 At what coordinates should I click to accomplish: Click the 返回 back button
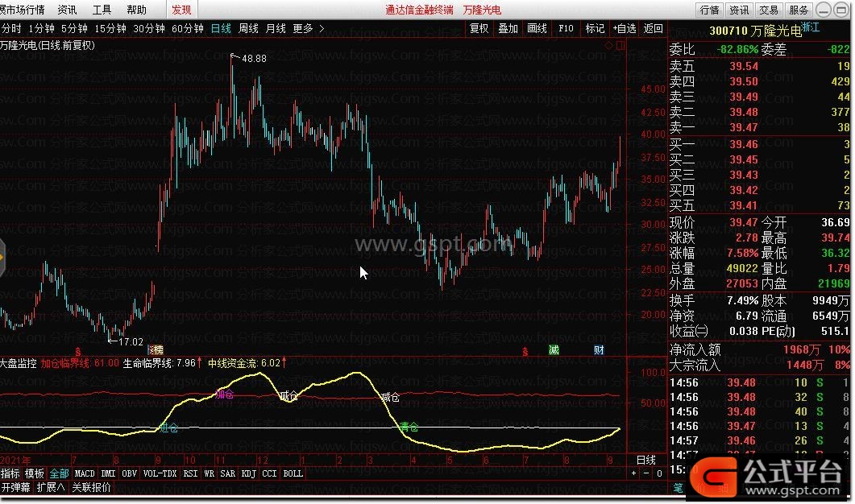click(654, 28)
